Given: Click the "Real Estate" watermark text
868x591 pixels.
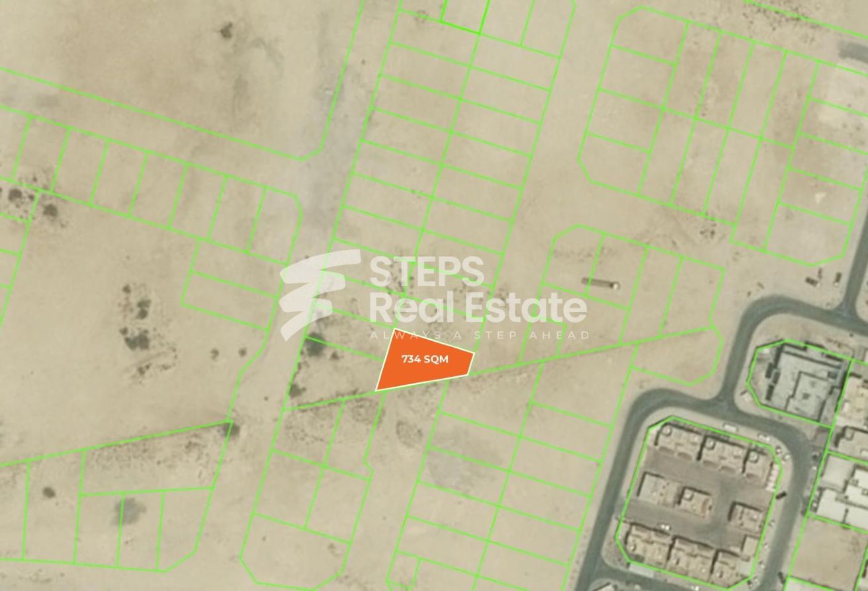Looking at the screenshot, I should pos(477,307).
